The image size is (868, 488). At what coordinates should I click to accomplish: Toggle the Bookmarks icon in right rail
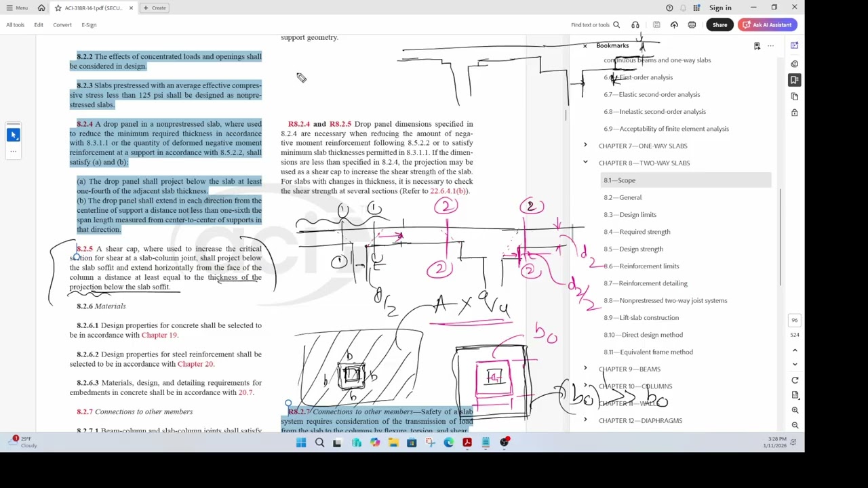[x=794, y=80]
